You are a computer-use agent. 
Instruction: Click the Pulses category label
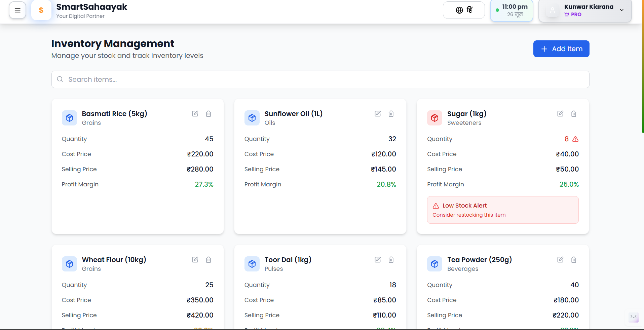coord(274,269)
